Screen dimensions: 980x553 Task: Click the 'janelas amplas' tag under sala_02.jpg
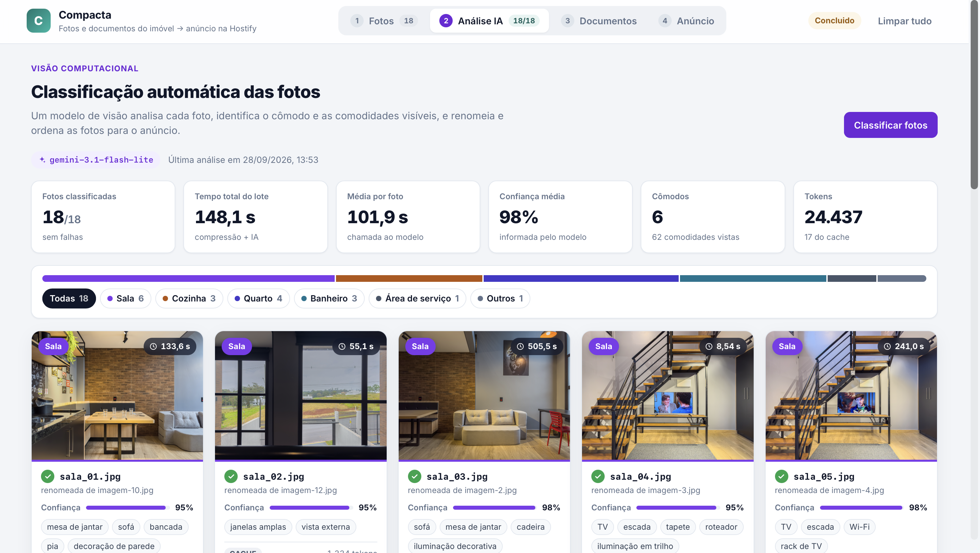258,527
